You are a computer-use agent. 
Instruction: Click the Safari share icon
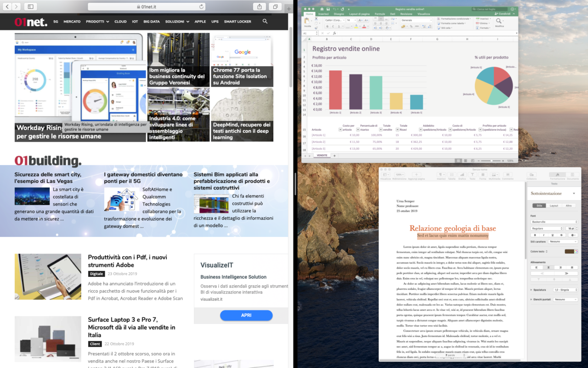coord(260,6)
